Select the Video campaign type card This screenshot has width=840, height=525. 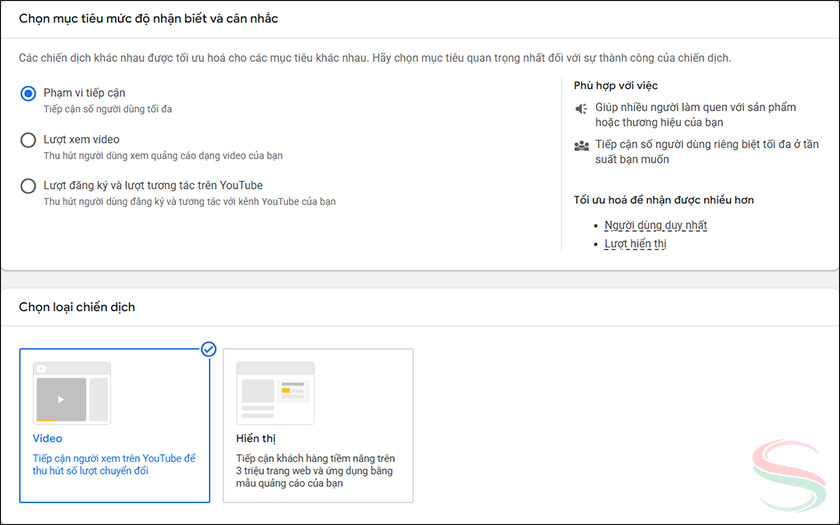tap(114, 425)
